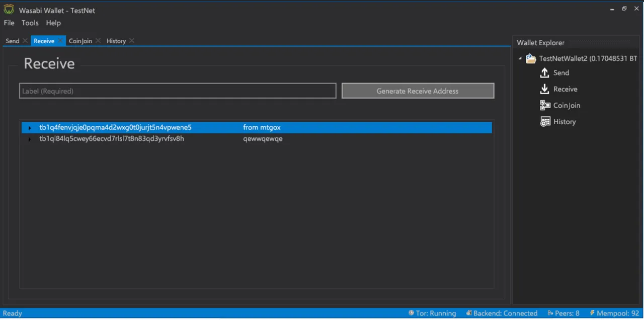Open Send in Wallet Explorer

561,73
